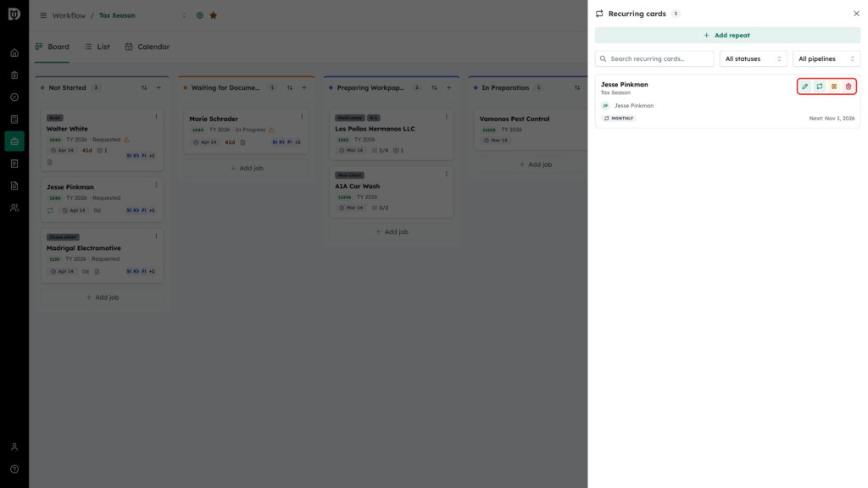868x488 pixels.
Task: Click Add job under Not Started
Action: [103, 297]
